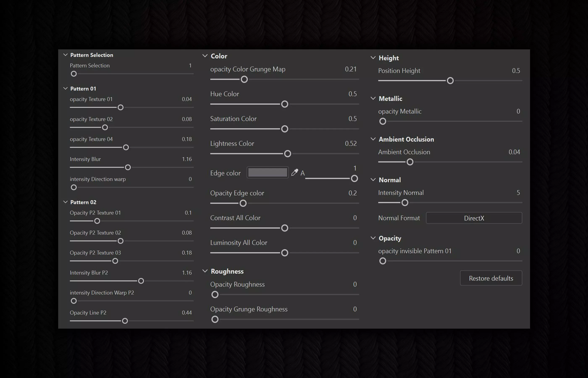
Task: Click the Hue Color slider handle
Action: pyautogui.click(x=285, y=104)
